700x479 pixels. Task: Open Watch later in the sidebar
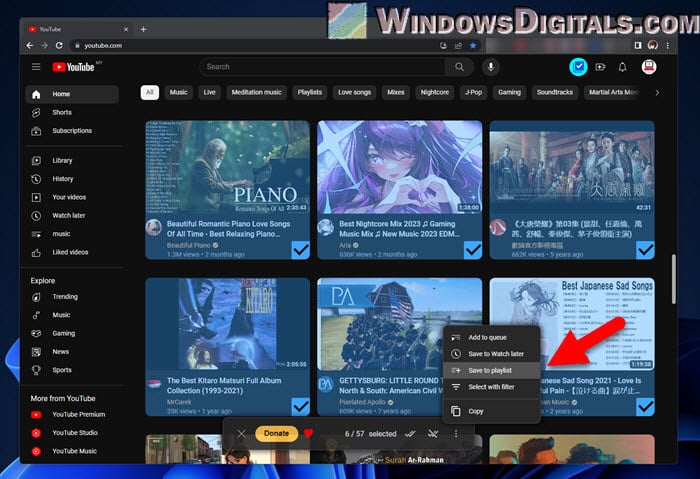72,216
